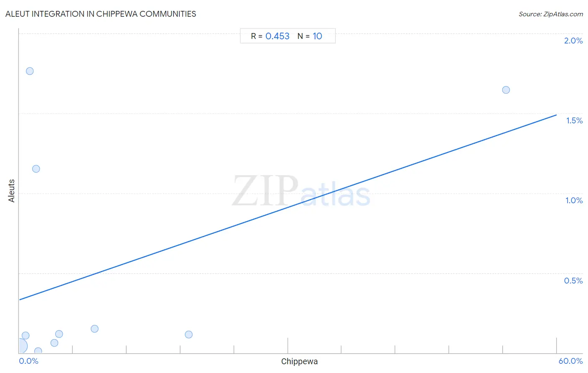The width and height of the screenshot is (588, 373).
Task: Select the data point near 8.5% Chippewa
Action: point(95,329)
